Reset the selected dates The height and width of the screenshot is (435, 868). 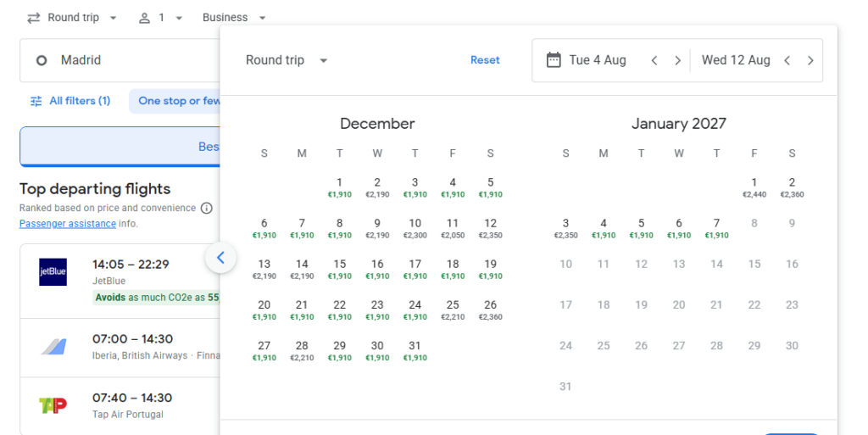coord(485,60)
